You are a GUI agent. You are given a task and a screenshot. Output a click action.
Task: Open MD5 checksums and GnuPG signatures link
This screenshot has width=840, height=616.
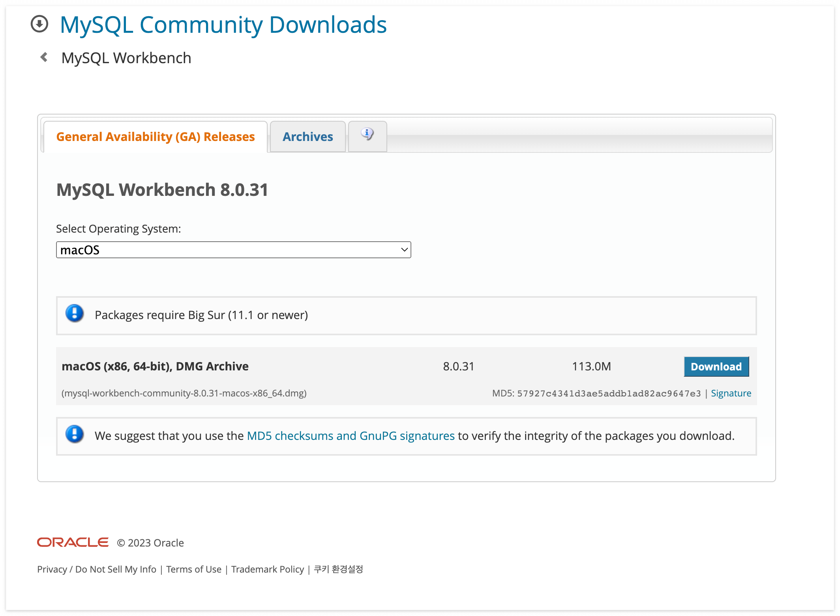click(x=351, y=436)
